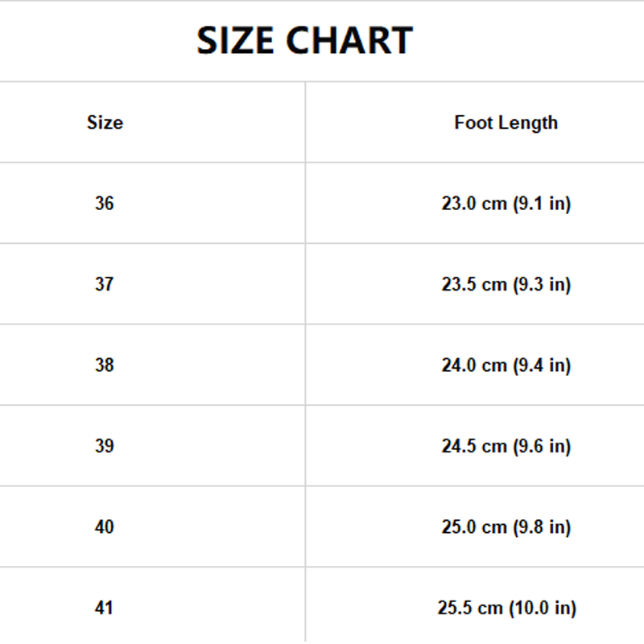Screen dimensions: 644x644
Task: Select the 25.0 cm (9.8 in) cell
Action: tap(506, 527)
